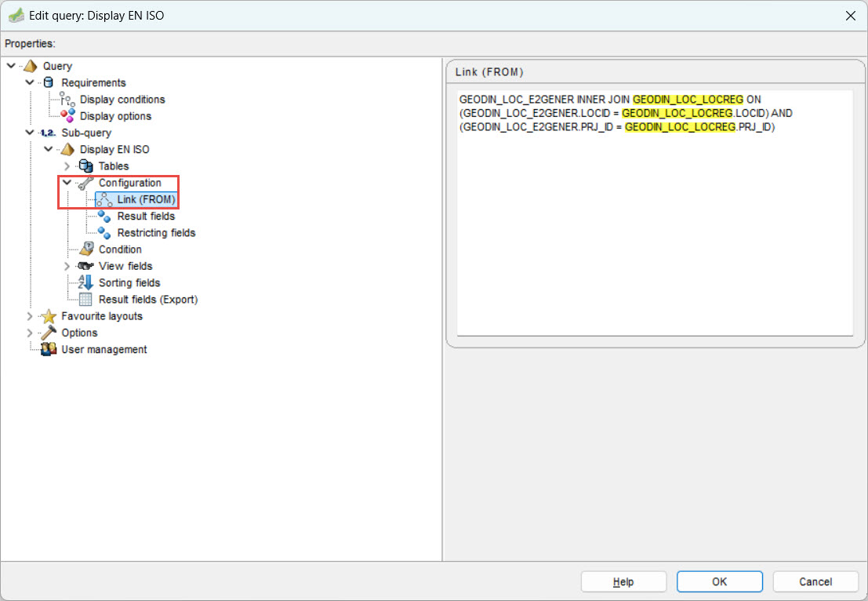868x601 pixels.
Task: Expand the Options node
Action: [30, 333]
